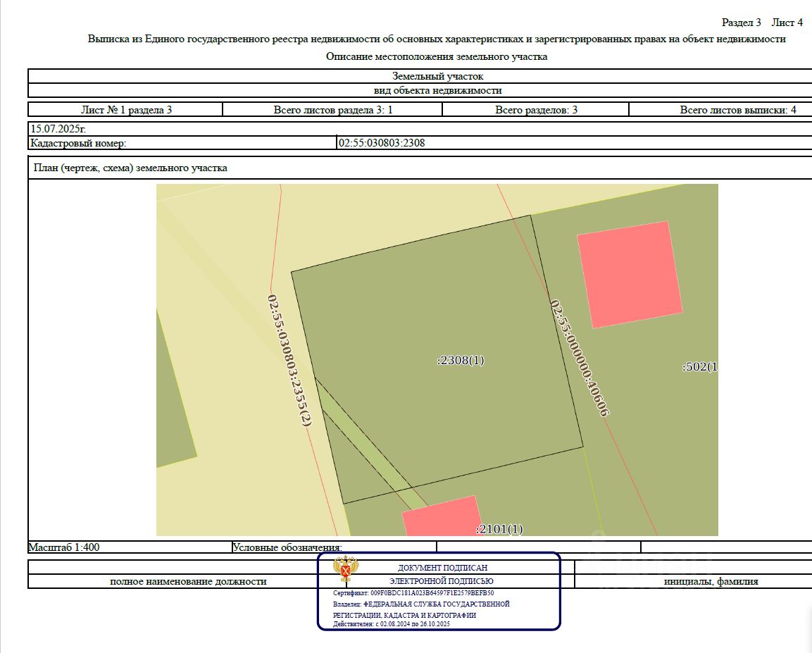Click the полное наименование должности cell

[188, 582]
